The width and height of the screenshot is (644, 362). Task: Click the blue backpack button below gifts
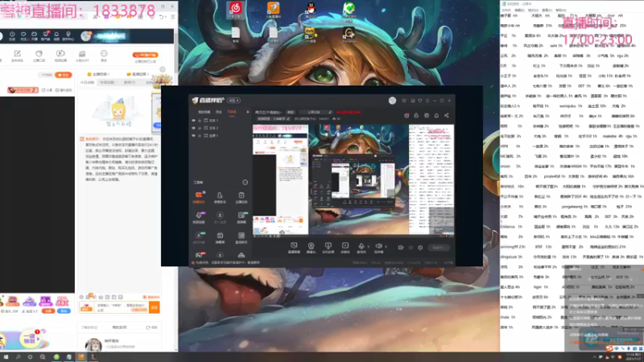[x=64, y=311]
